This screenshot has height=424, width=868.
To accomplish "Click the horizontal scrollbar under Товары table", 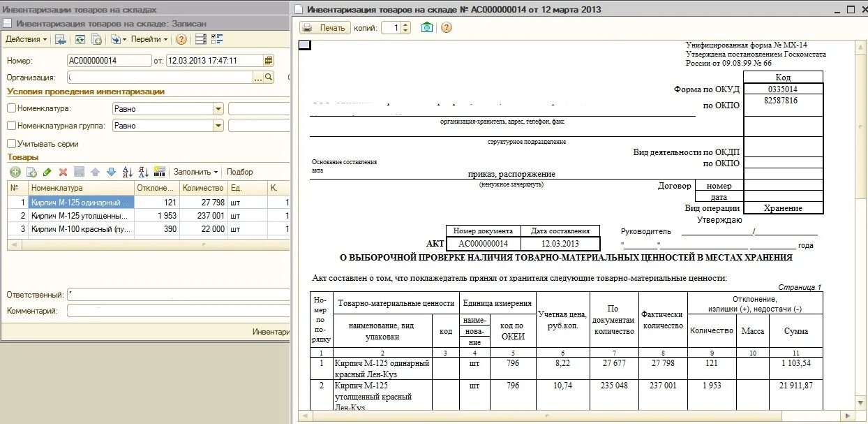I will (148, 244).
